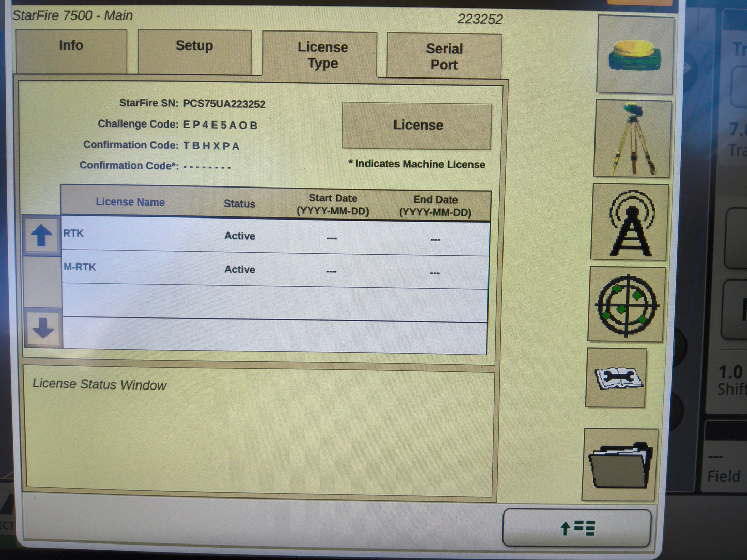The height and width of the screenshot is (560, 747).
Task: Click the up arrow list button
Action: coord(41,236)
